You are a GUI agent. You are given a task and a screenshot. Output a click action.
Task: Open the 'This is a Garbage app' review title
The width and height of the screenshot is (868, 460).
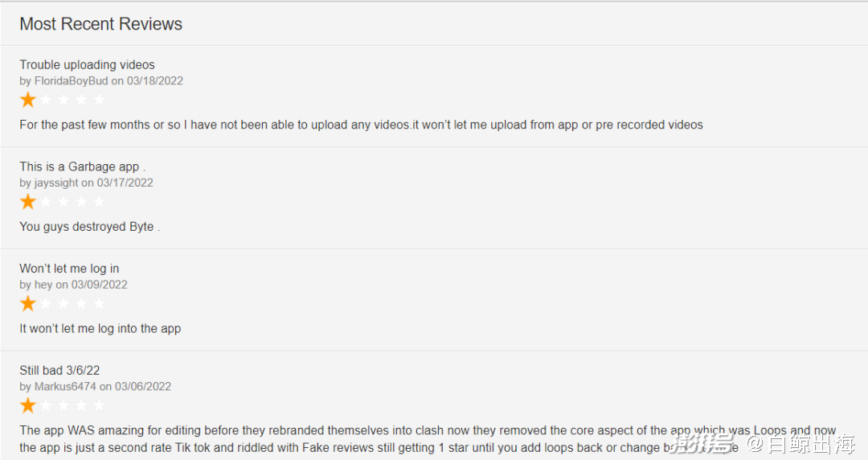[83, 166]
